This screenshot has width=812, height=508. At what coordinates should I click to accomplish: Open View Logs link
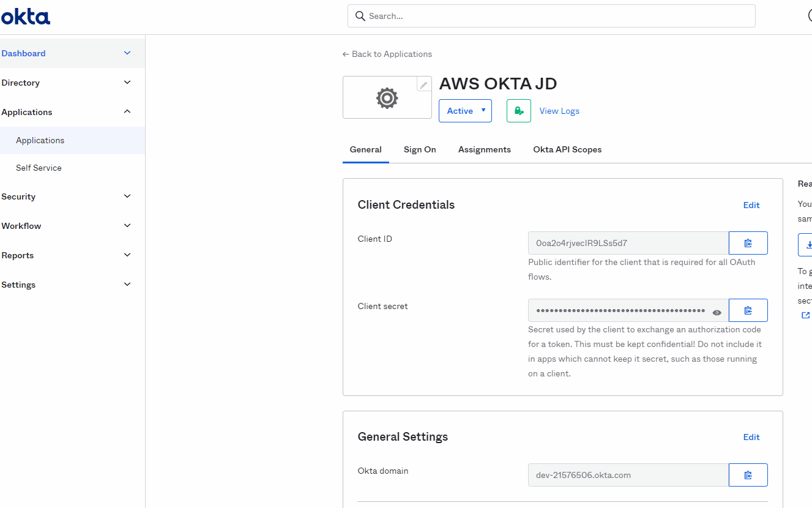[x=559, y=111]
